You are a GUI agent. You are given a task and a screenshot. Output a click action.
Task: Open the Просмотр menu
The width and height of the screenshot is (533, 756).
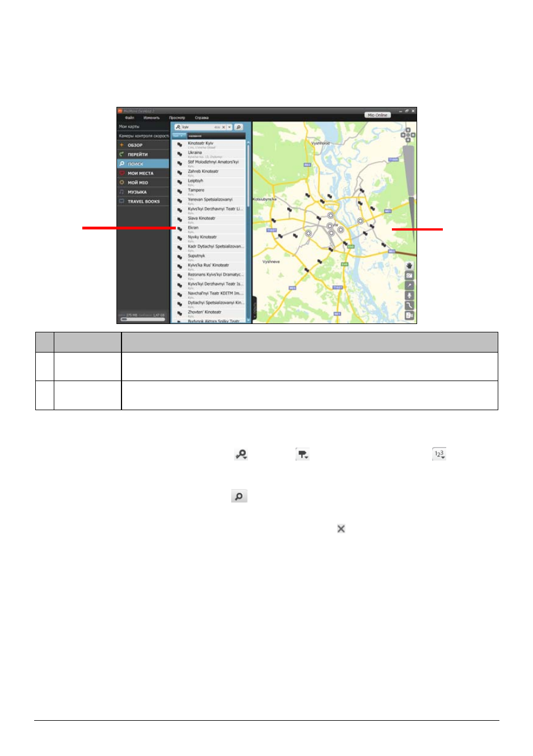(177, 118)
